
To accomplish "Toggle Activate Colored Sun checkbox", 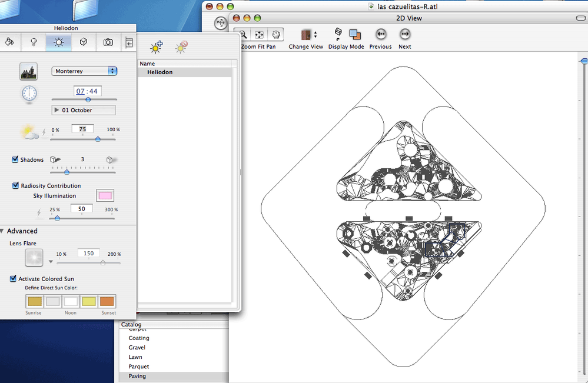I will (14, 279).
